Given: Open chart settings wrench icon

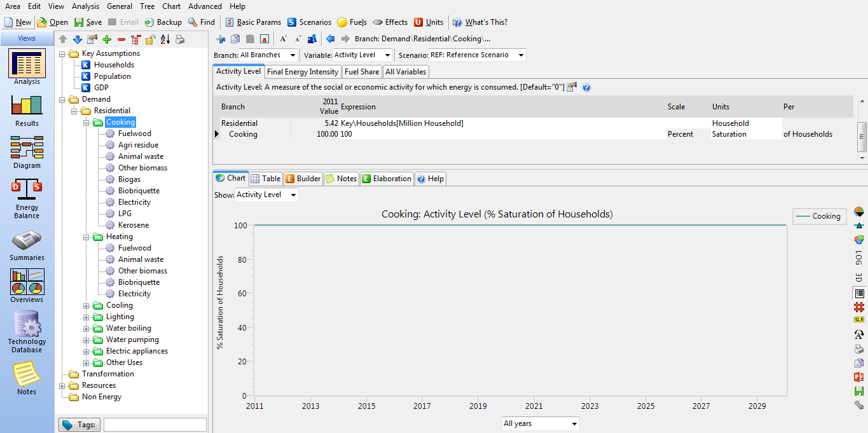Looking at the screenshot, I should [x=859, y=405].
